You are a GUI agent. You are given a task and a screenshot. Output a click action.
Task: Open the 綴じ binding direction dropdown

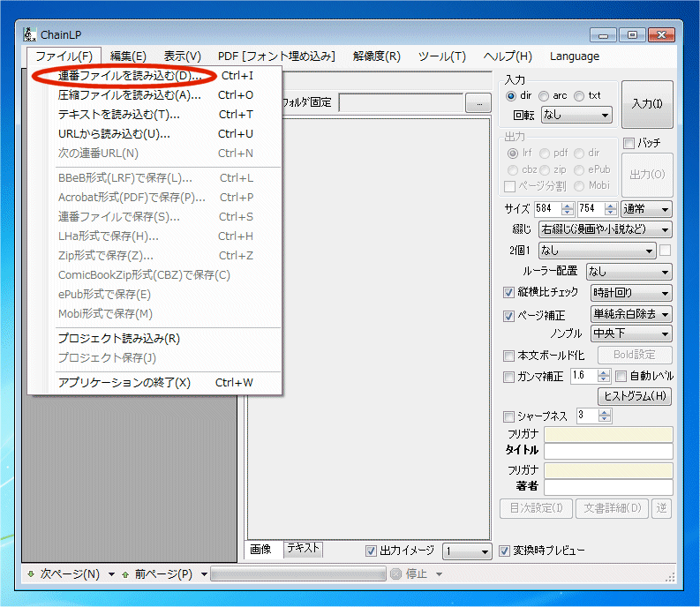point(605,230)
